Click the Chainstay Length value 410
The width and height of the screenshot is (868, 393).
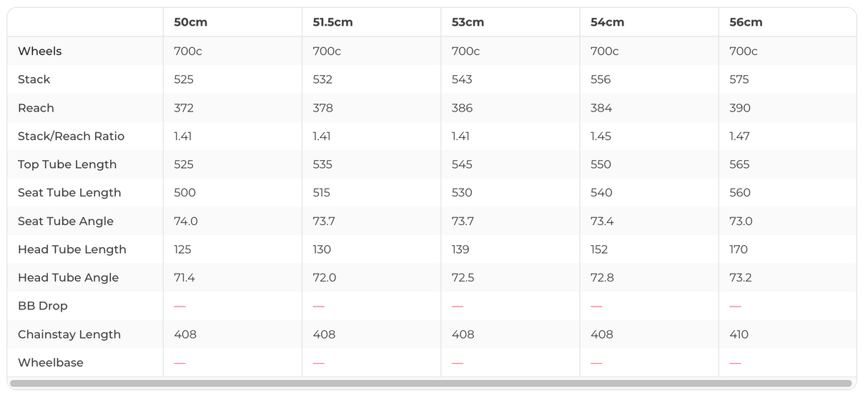(739, 334)
